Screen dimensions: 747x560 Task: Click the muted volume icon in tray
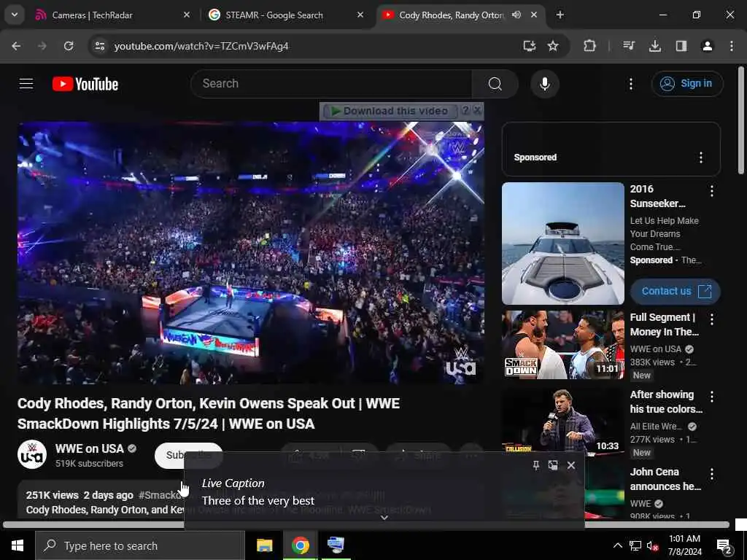coord(652,545)
